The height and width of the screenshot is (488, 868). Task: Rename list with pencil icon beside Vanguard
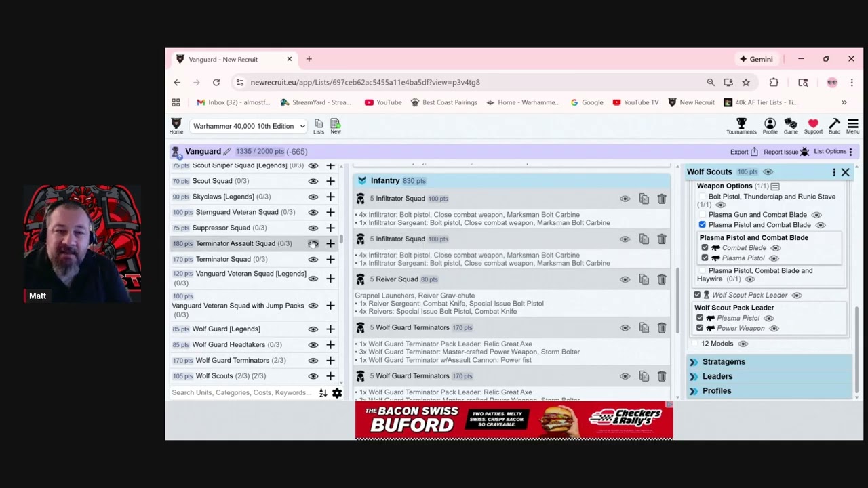pos(227,151)
